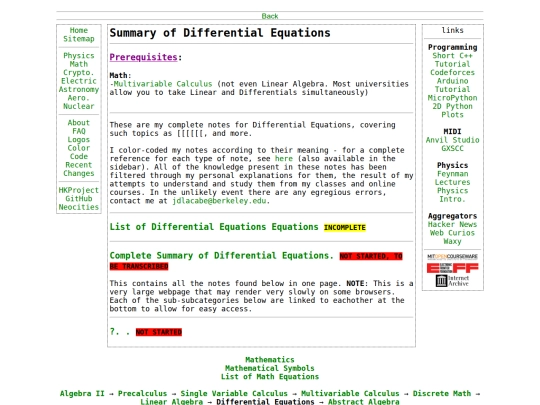Go to Precalculus in course sequence
Image resolution: width=540 pixels, height=405 pixels.
point(142,393)
